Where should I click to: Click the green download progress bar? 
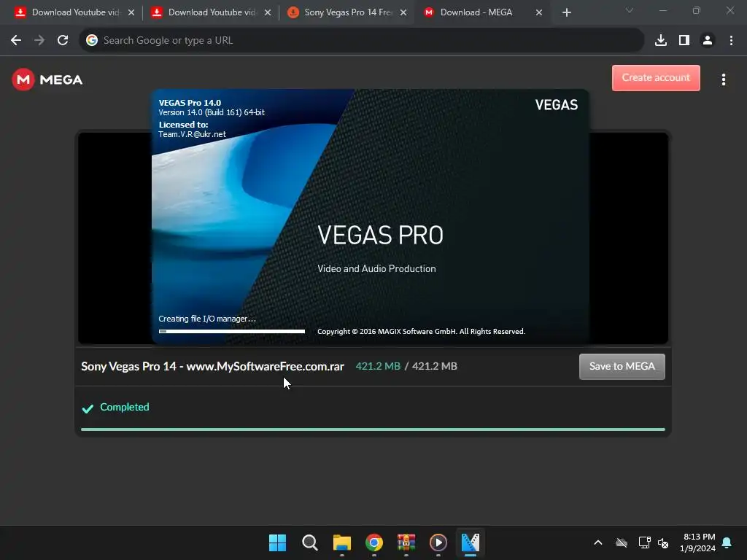(x=373, y=429)
